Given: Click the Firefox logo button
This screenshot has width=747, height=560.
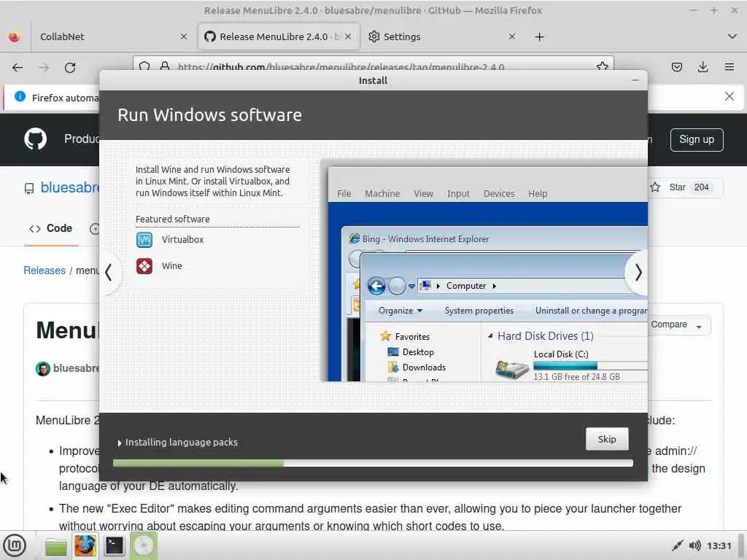Looking at the screenshot, I should click(15, 36).
